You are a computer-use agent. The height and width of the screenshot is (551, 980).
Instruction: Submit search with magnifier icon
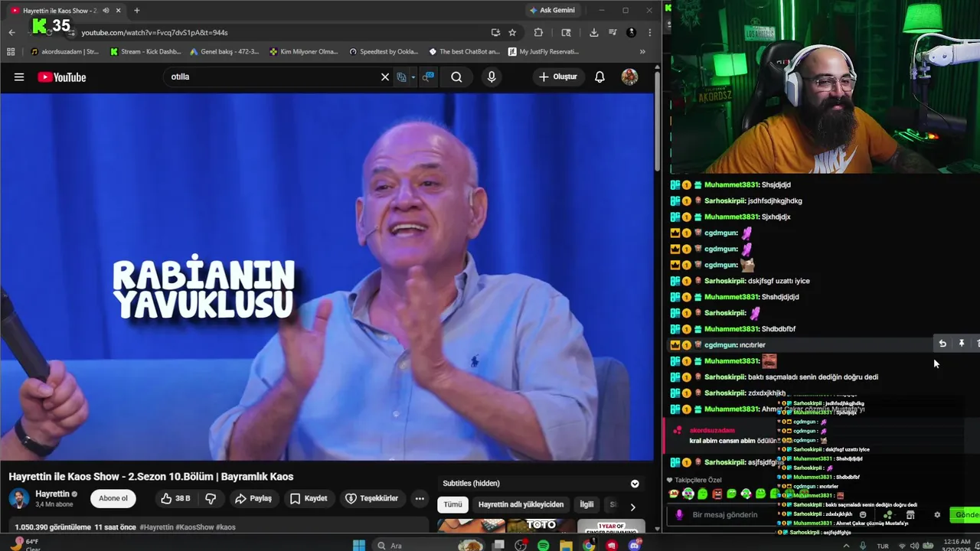click(456, 77)
